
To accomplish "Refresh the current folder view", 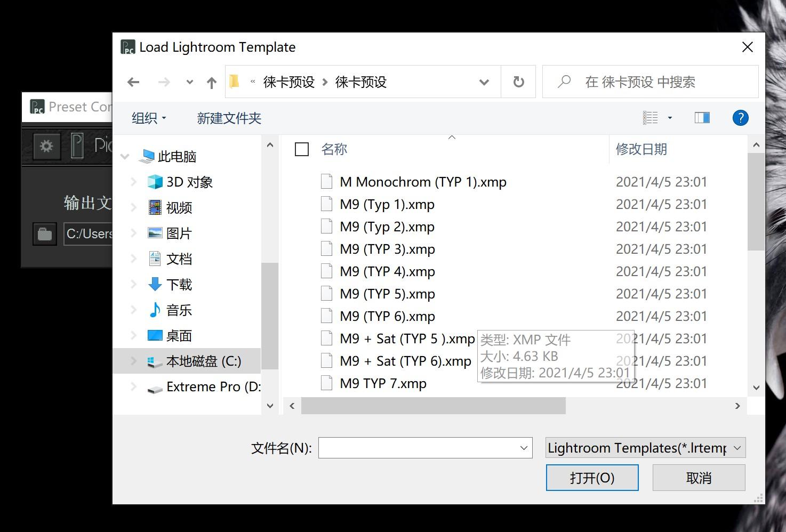I will 518,82.
